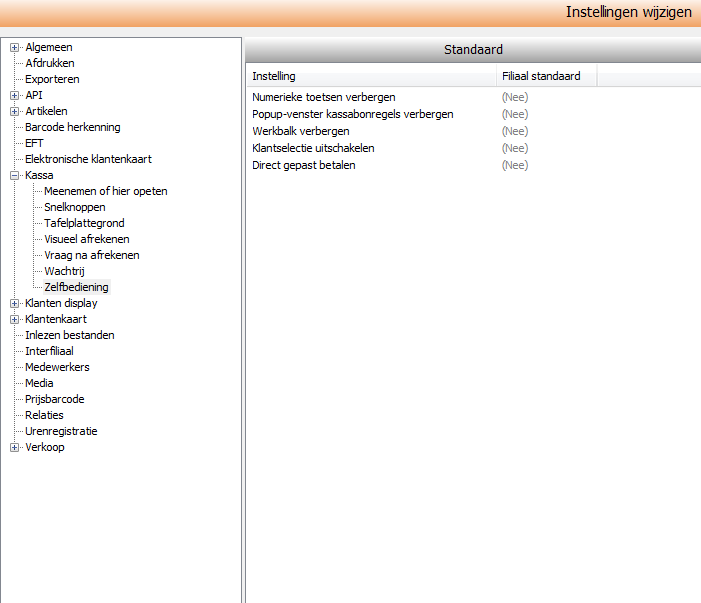The height and width of the screenshot is (603, 701).
Task: Open the EFT settings
Action: click(x=34, y=143)
